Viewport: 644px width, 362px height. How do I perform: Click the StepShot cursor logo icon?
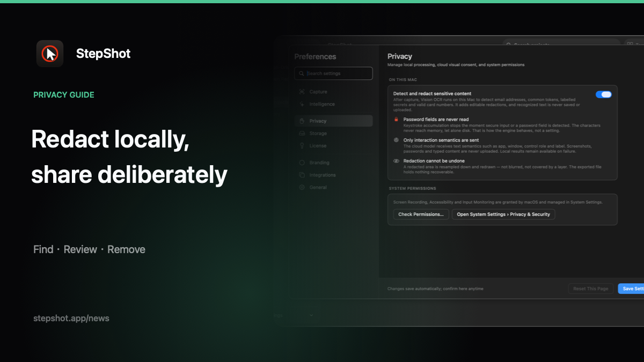[x=50, y=54]
